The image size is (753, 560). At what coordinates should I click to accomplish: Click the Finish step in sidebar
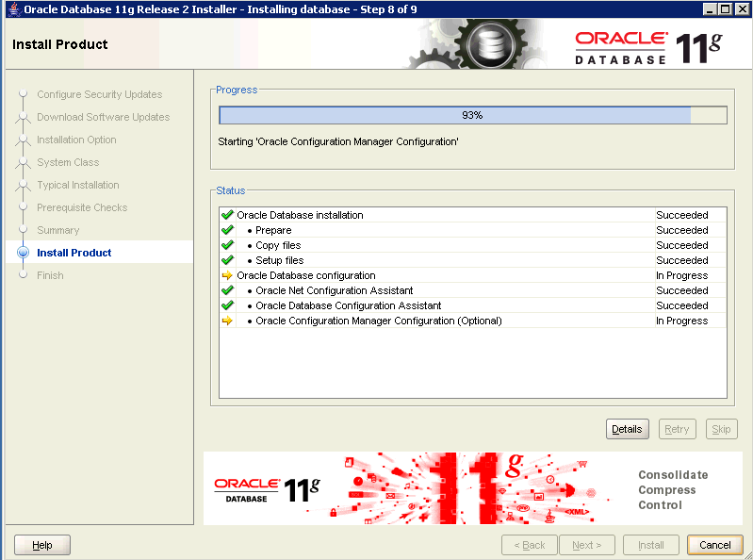(x=50, y=275)
